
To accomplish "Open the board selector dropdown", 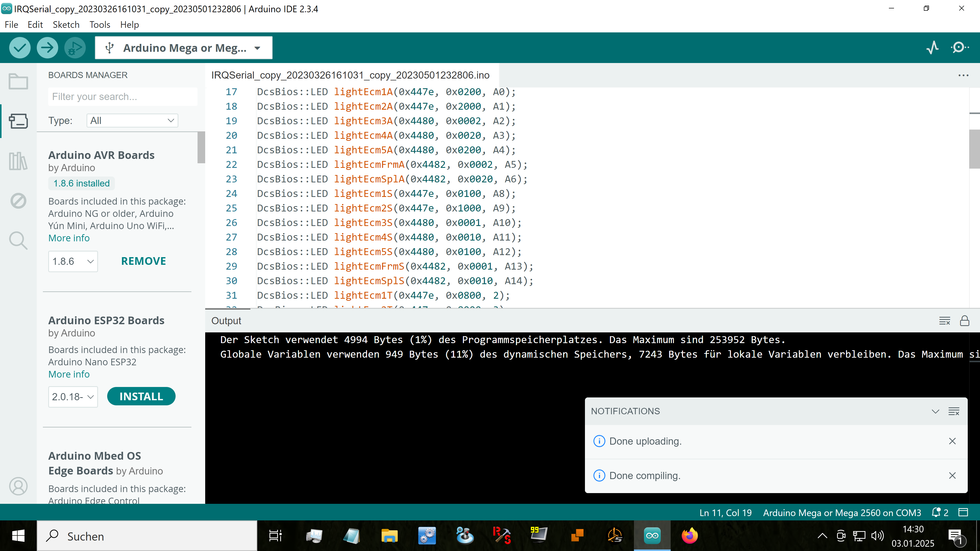I will [183, 48].
